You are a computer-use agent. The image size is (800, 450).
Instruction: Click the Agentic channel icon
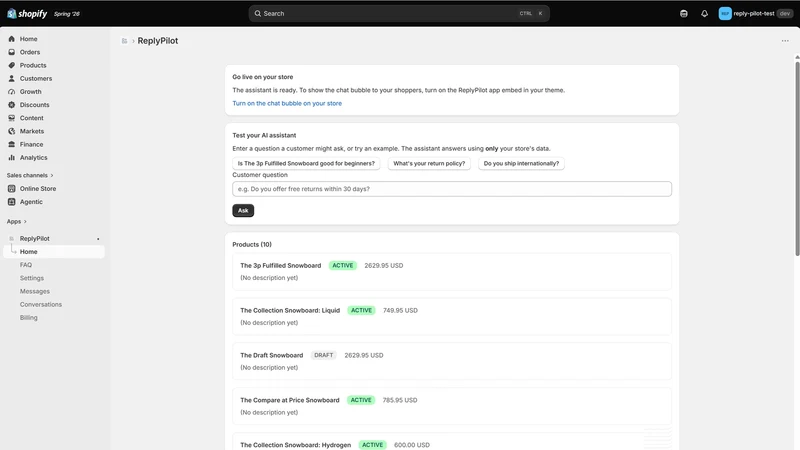12,202
